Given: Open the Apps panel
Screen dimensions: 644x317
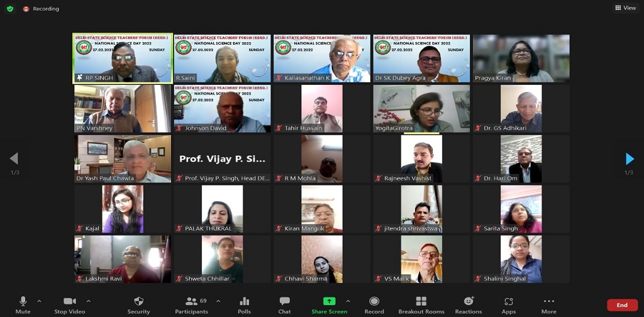Looking at the screenshot, I should pos(508,306).
